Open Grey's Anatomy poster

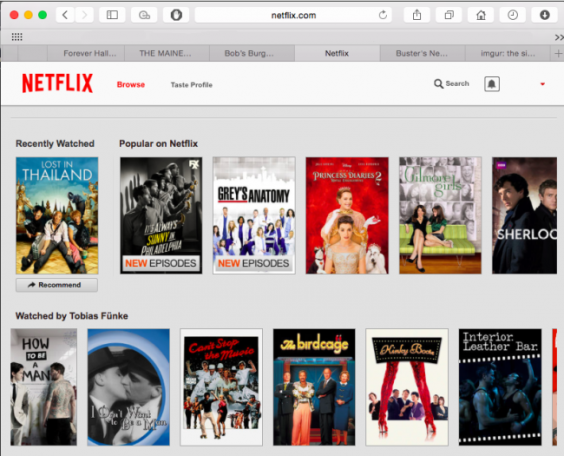254,215
